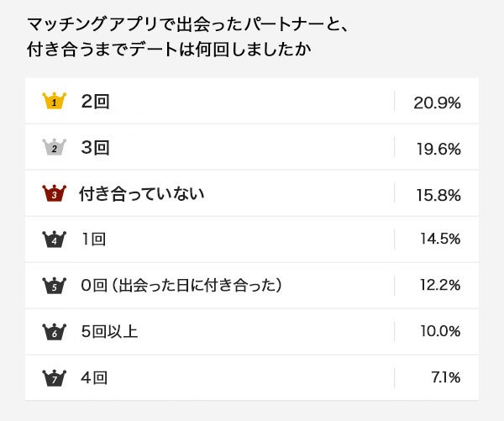Select the 付き合っていない answer label
The width and height of the screenshot is (504, 421).
[142, 194]
